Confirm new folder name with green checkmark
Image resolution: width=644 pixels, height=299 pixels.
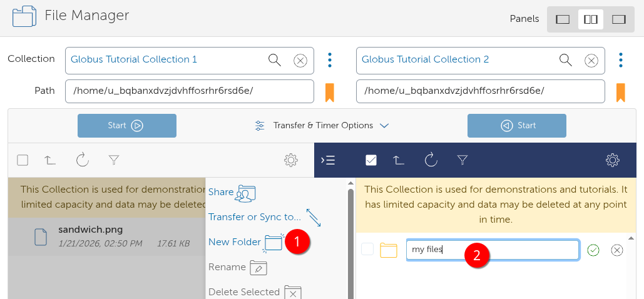pos(593,250)
